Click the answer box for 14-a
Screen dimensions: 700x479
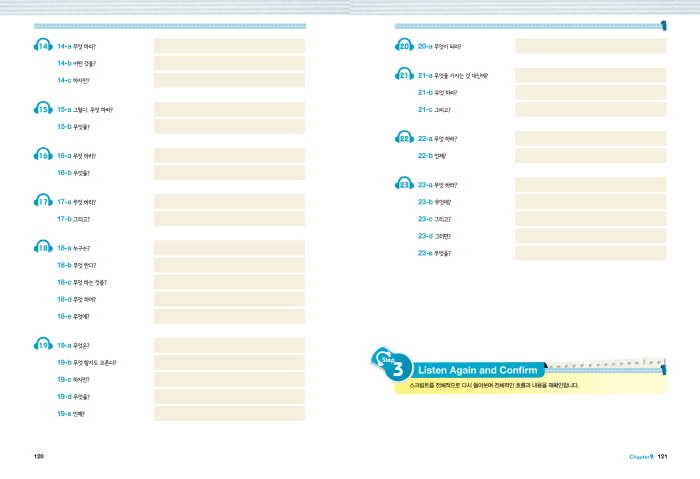(229, 46)
